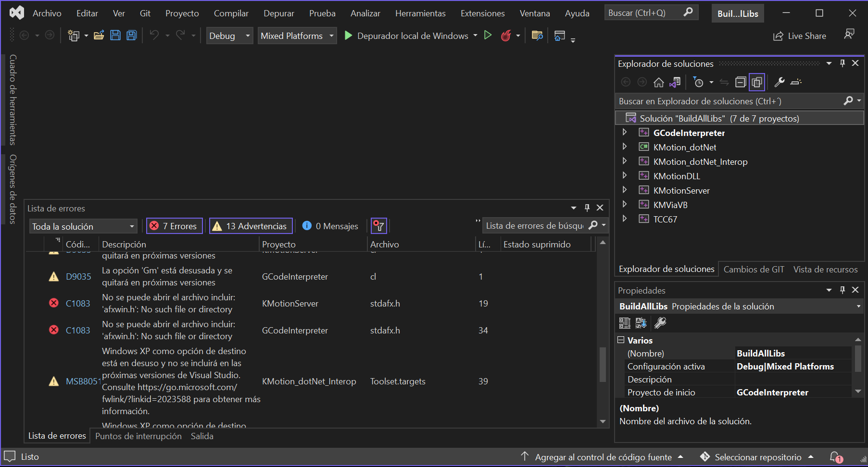
Task: Open the Debug configuration dropdown
Action: click(229, 36)
